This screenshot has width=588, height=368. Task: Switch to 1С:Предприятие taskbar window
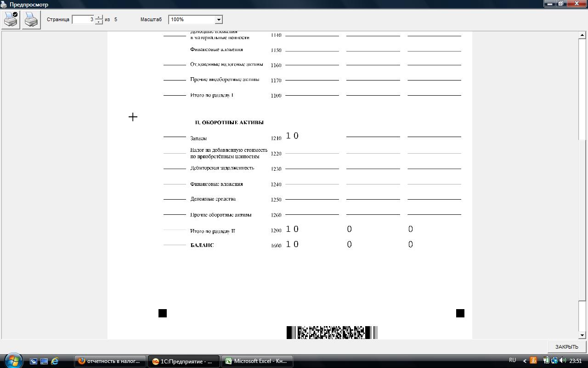[x=184, y=361]
